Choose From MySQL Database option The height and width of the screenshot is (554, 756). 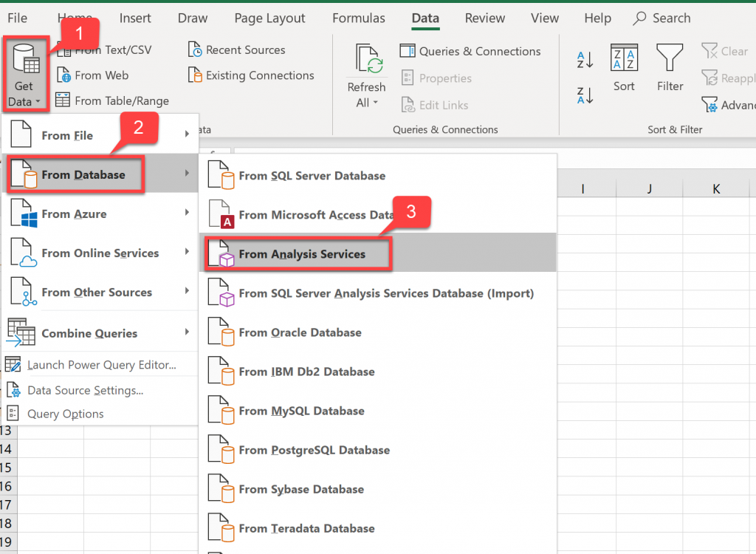301,411
